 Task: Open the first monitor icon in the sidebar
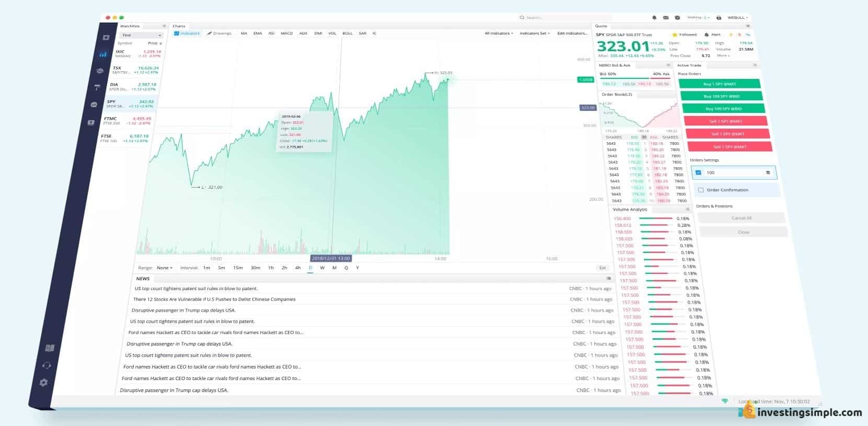point(106,38)
